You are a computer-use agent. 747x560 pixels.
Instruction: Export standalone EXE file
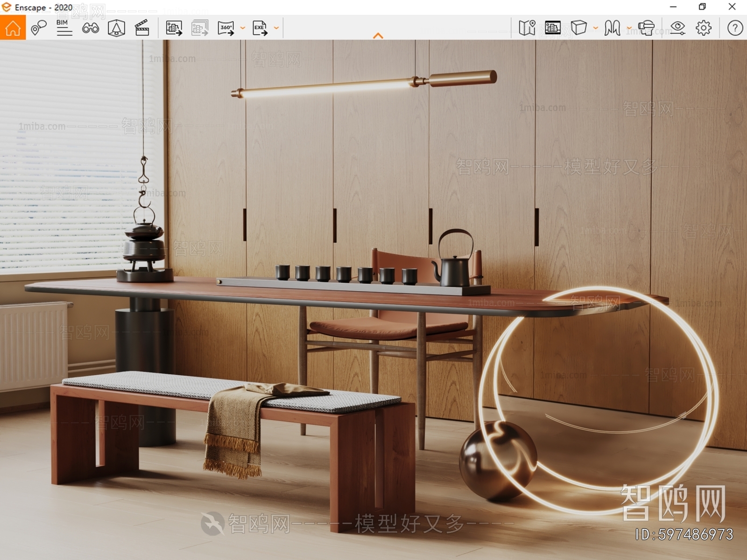(x=260, y=28)
